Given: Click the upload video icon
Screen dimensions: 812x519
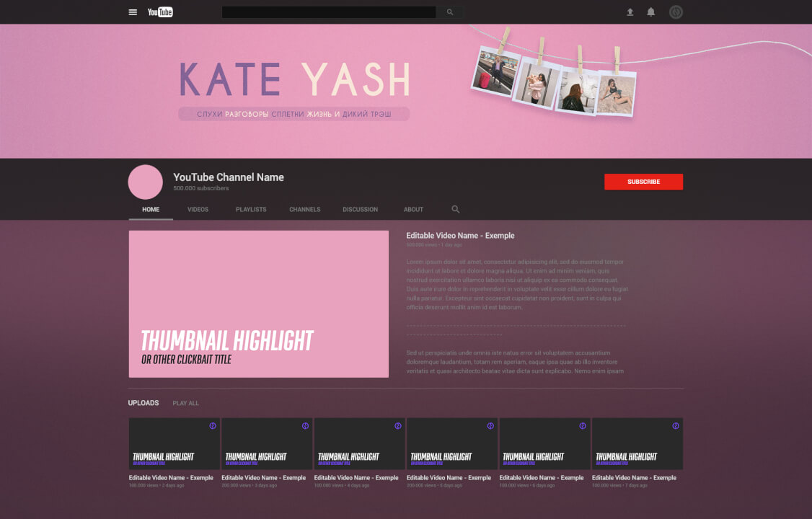Looking at the screenshot, I should pos(630,12).
